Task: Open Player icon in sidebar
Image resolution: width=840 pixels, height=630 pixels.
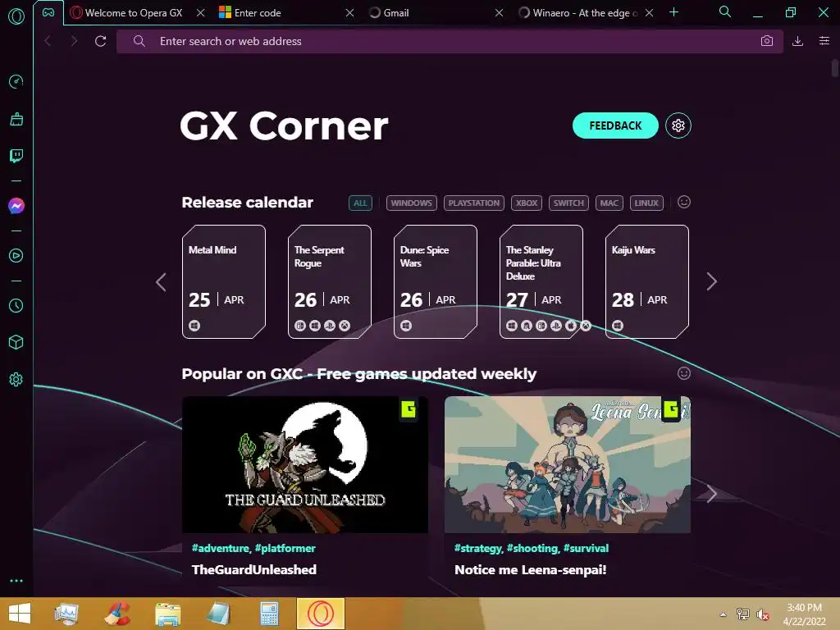Action: click(16, 256)
